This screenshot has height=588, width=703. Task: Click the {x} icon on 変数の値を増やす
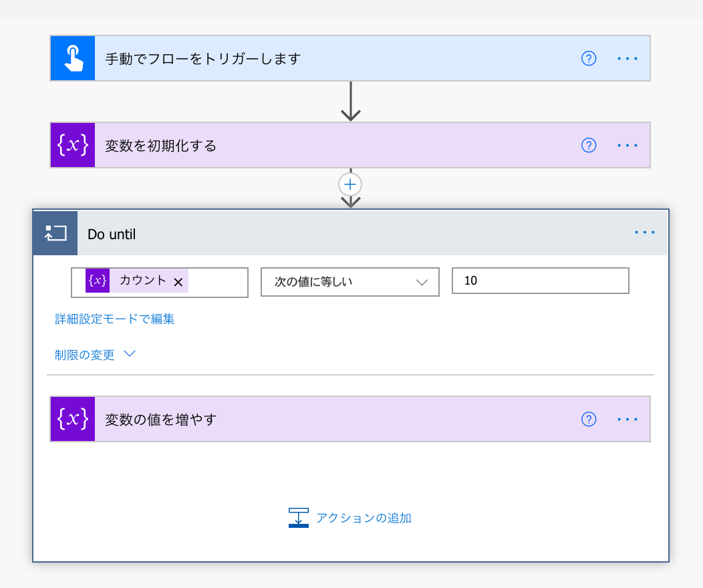pyautogui.click(x=72, y=419)
